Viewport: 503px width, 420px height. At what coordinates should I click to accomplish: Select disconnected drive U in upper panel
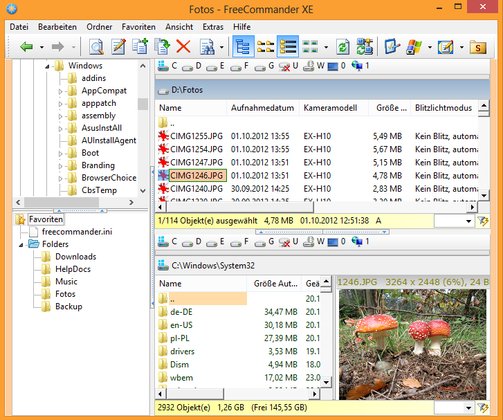(x=288, y=66)
